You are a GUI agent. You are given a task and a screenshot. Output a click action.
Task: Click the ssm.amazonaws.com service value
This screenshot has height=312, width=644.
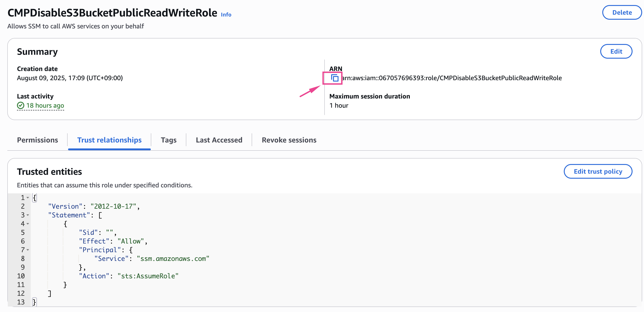[173, 259]
